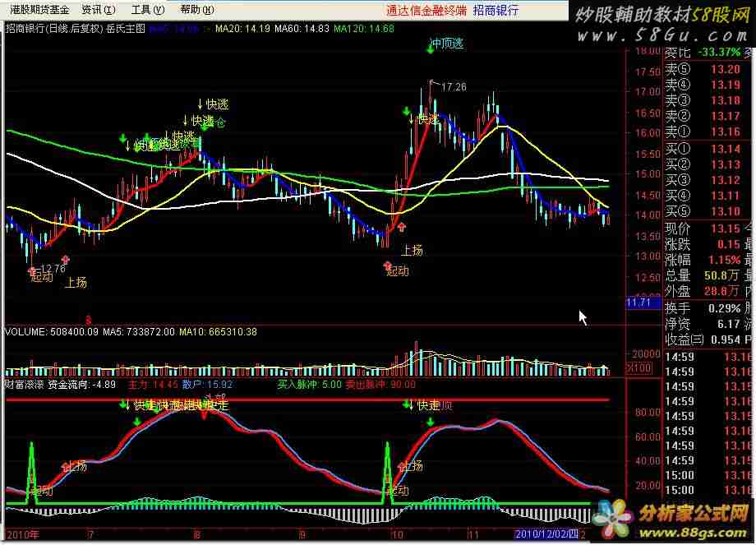Click the MA120: 14.68 indicator value
This screenshot has width=756, height=545.
click(363, 29)
